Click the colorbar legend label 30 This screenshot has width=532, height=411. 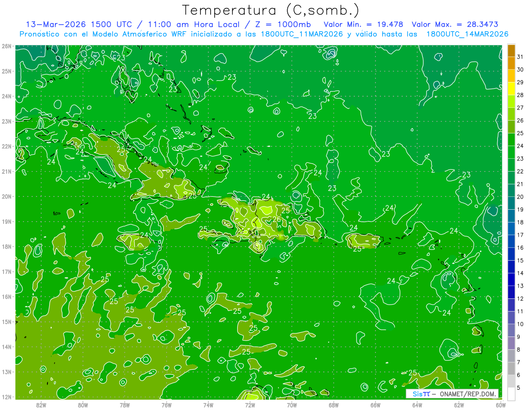click(520, 70)
